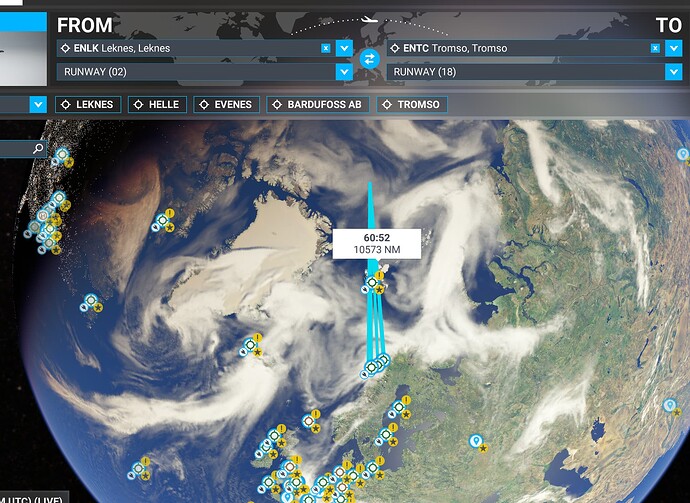Click the map search magnifier icon
The image size is (690, 503).
pos(38,149)
